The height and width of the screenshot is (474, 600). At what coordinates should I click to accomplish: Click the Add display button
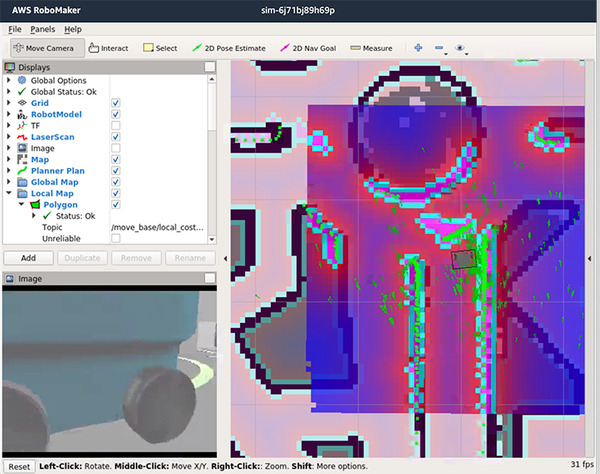29,257
